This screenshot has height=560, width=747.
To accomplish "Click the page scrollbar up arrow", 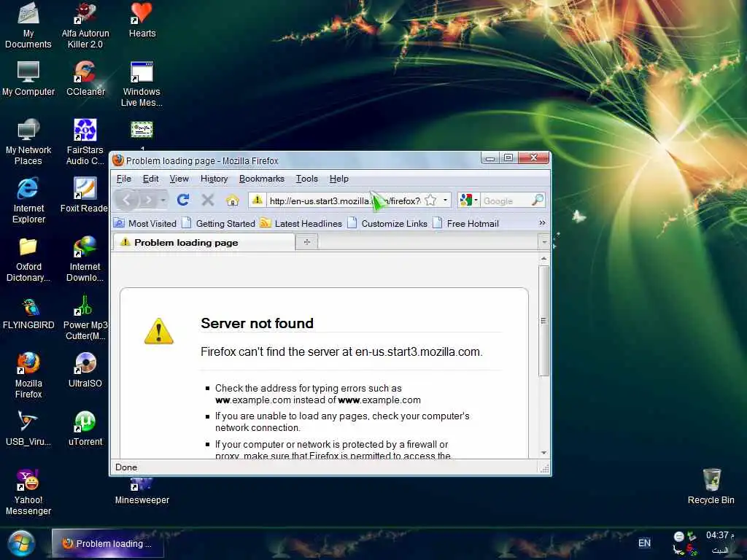I will tap(543, 258).
